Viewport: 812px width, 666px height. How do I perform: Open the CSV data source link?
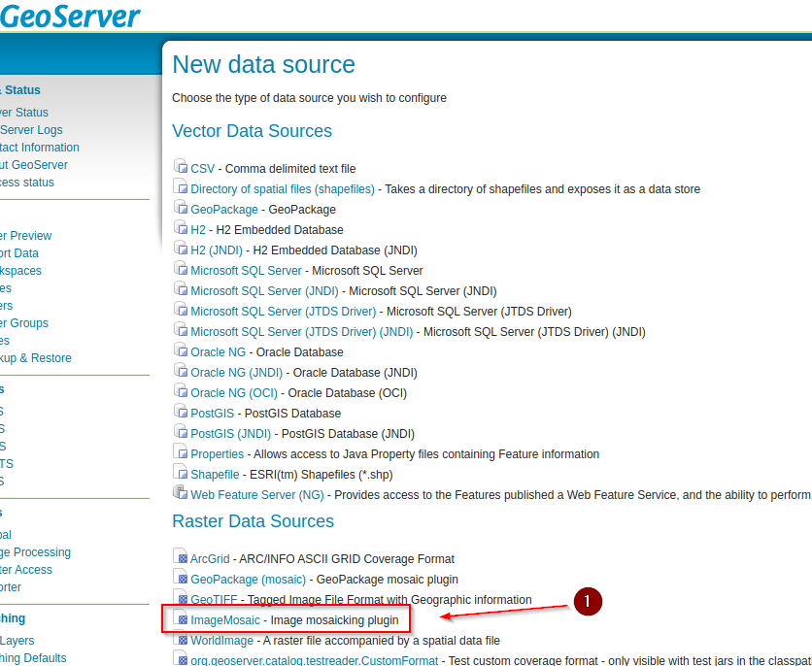[202, 169]
